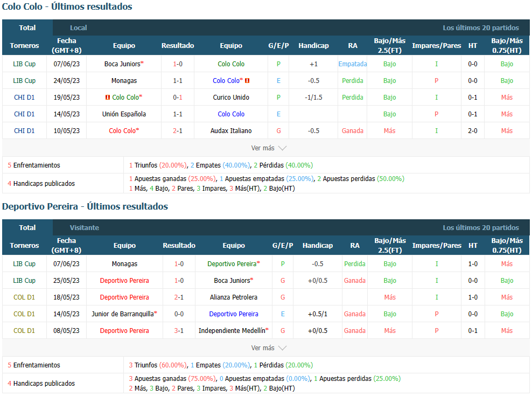This screenshot has height=396, width=532.
Task: Open 'Los últimos 20 partidos' dropdown for Deportivo Pereira
Action: click(x=481, y=227)
